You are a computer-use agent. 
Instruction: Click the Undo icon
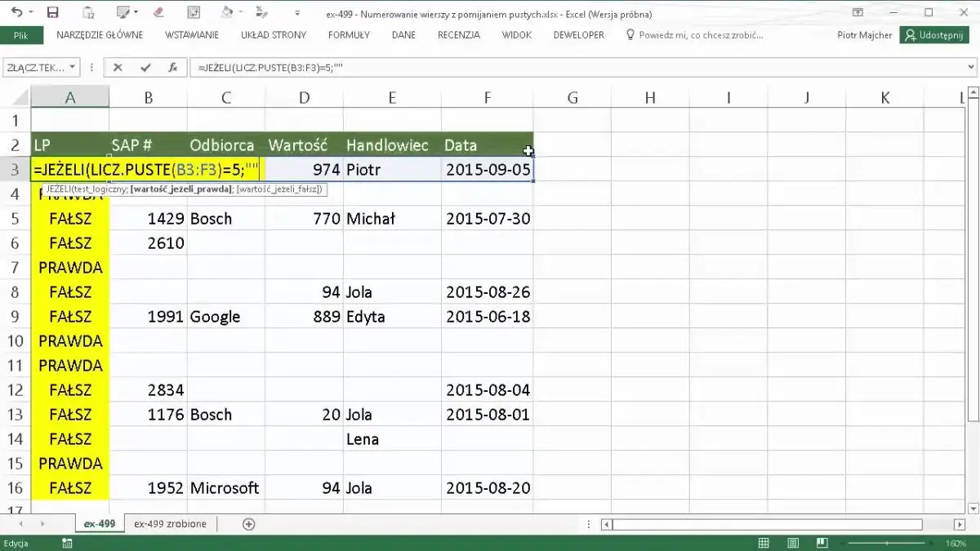16,11
